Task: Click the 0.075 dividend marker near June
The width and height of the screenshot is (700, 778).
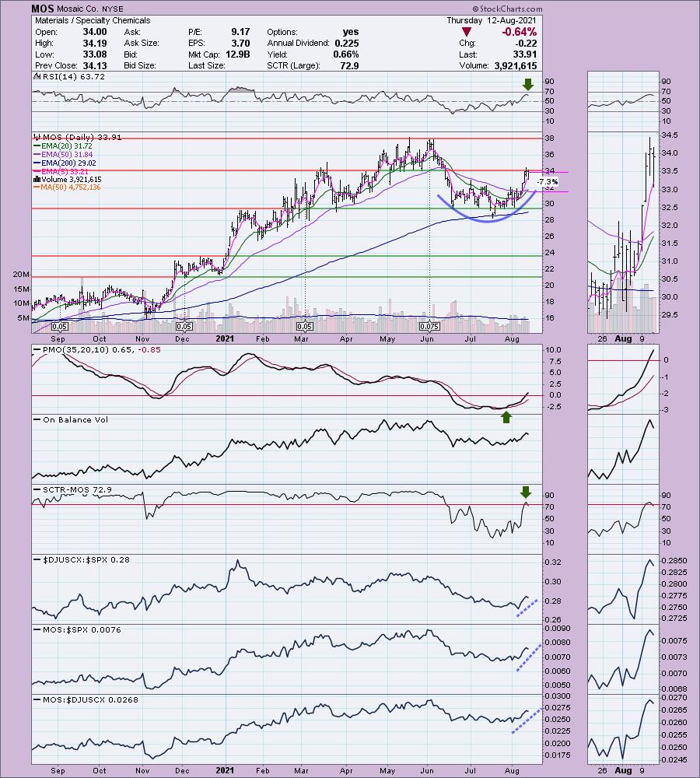Action: click(x=429, y=327)
